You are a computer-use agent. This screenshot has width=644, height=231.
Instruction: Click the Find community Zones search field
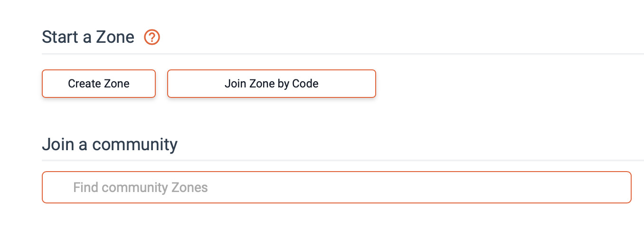click(336, 187)
